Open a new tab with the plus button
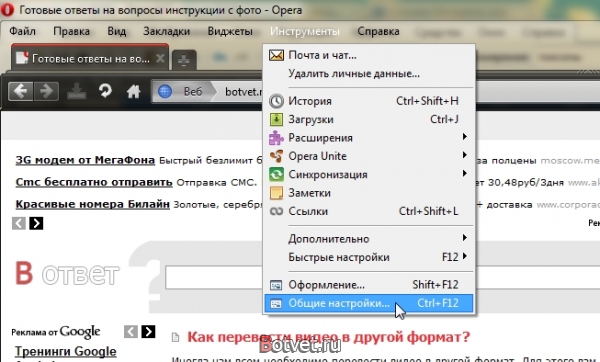 coord(184,60)
